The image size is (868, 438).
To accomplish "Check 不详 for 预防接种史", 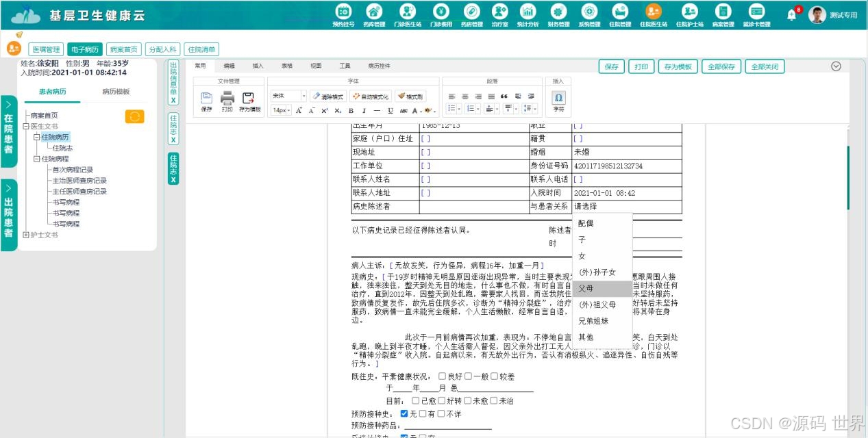I will [x=441, y=413].
